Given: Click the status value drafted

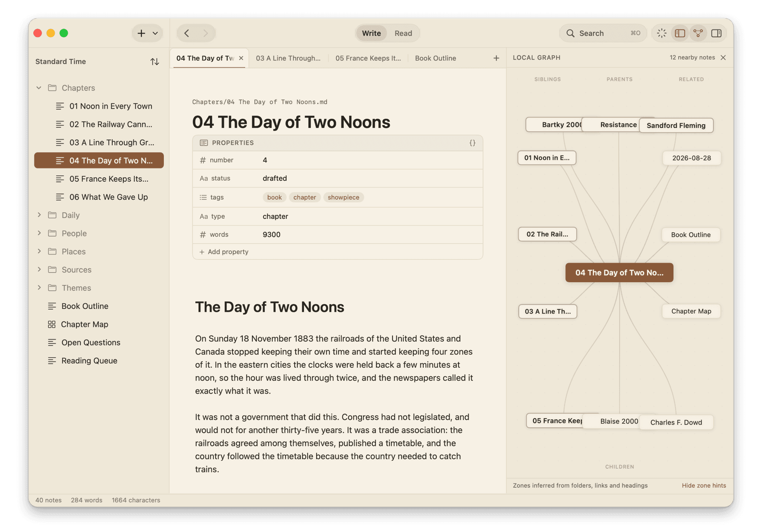Looking at the screenshot, I should 275,178.
